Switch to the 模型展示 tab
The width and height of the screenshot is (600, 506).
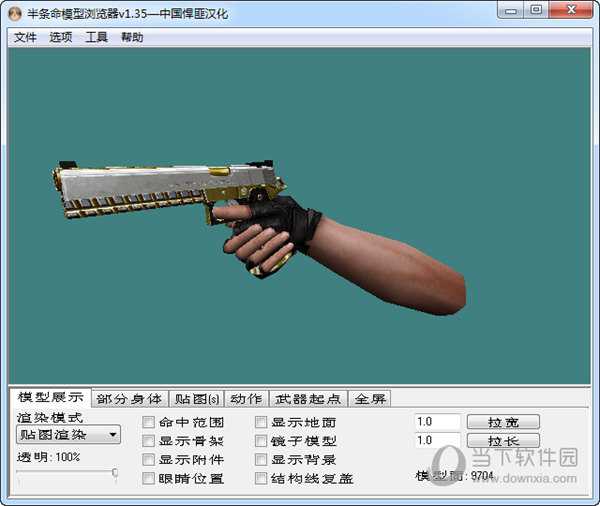51,397
